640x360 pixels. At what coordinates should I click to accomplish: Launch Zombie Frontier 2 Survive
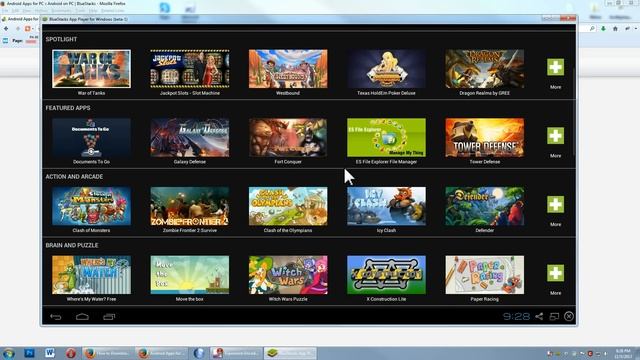click(x=190, y=206)
